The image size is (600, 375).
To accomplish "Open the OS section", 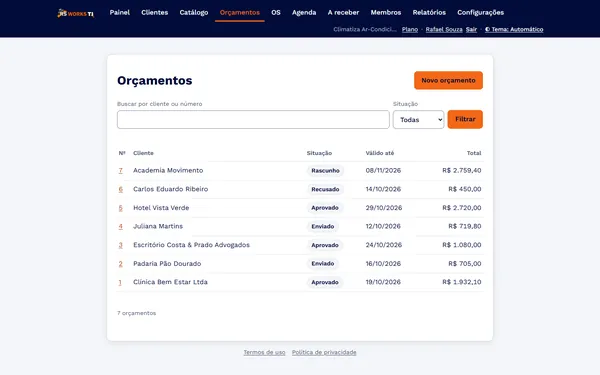I will pos(276,13).
